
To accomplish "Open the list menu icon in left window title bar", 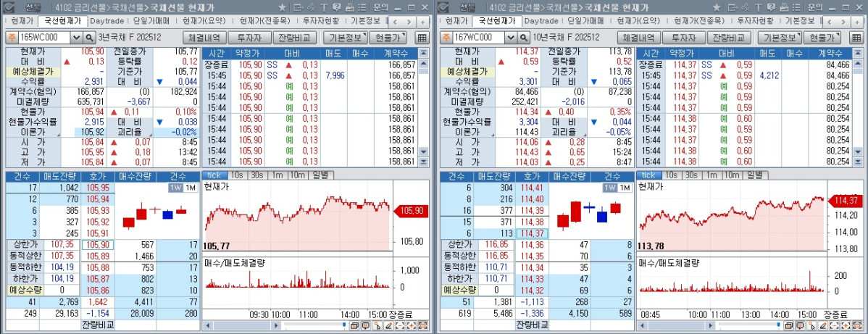I will click(362, 8).
